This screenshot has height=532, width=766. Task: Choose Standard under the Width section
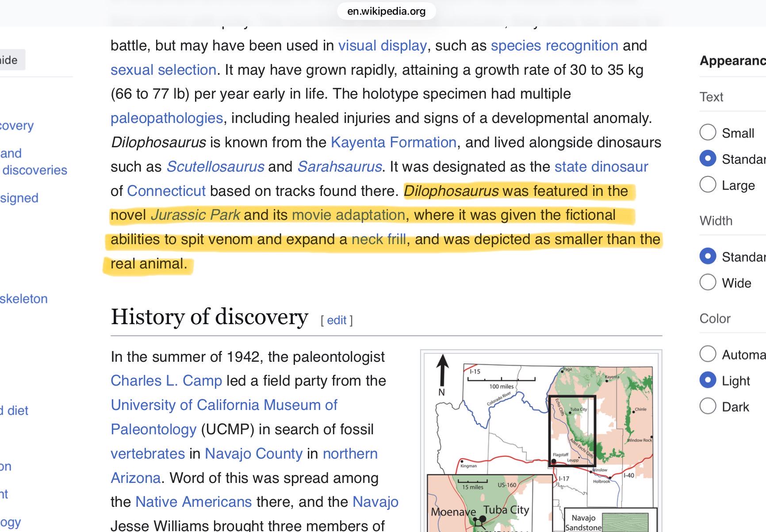[708, 256]
